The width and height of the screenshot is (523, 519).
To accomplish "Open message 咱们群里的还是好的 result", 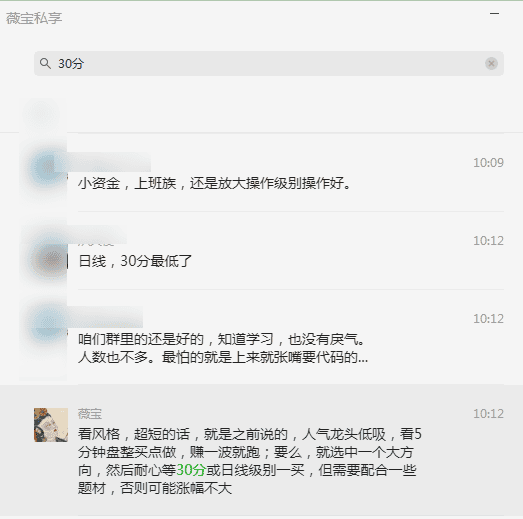I will click(x=262, y=337).
